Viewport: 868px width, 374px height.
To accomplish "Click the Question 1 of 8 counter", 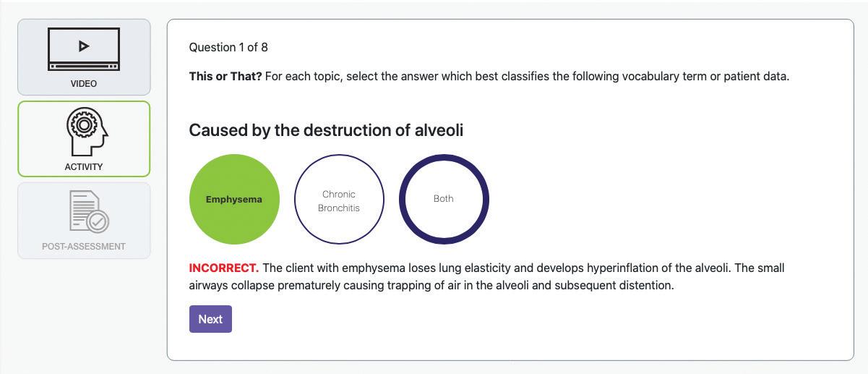I will pos(228,48).
